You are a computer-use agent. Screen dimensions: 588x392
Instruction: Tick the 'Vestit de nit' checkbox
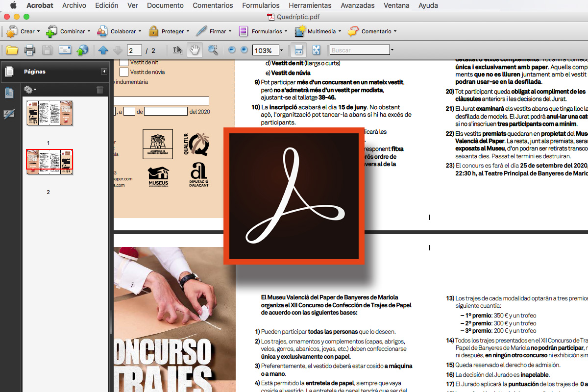[x=124, y=62]
